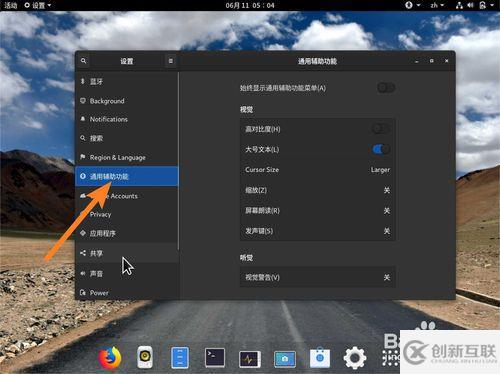Viewport: 500px width, 374px height.
Task: Click the volume icon in top bar
Action: pyautogui.click(x=470, y=5)
